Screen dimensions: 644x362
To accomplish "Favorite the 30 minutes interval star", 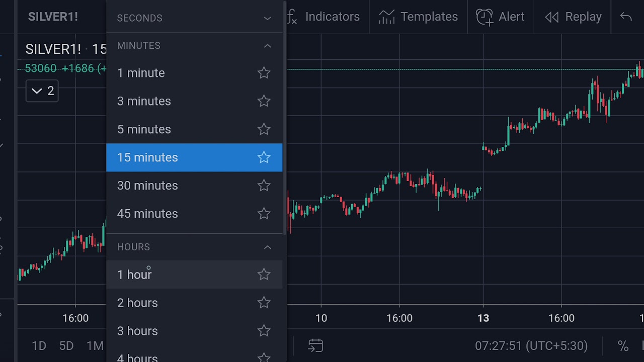I will [x=264, y=186].
